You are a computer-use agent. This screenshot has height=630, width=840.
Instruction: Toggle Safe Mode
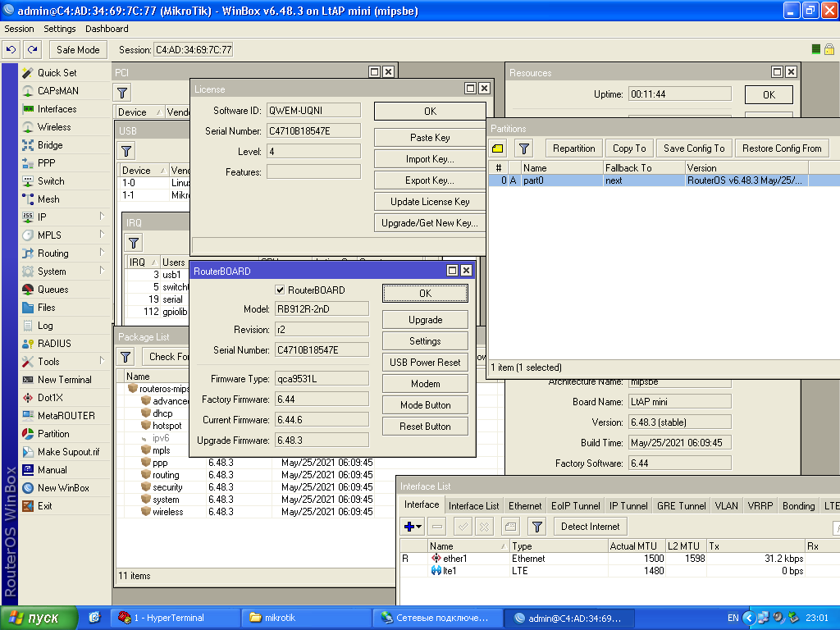[x=78, y=50]
